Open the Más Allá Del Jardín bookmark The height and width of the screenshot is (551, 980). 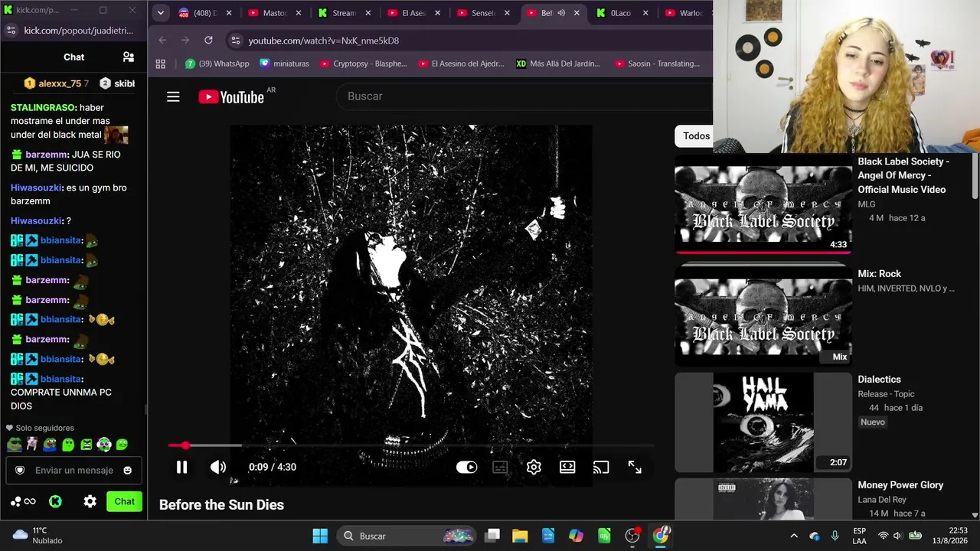[x=558, y=64]
